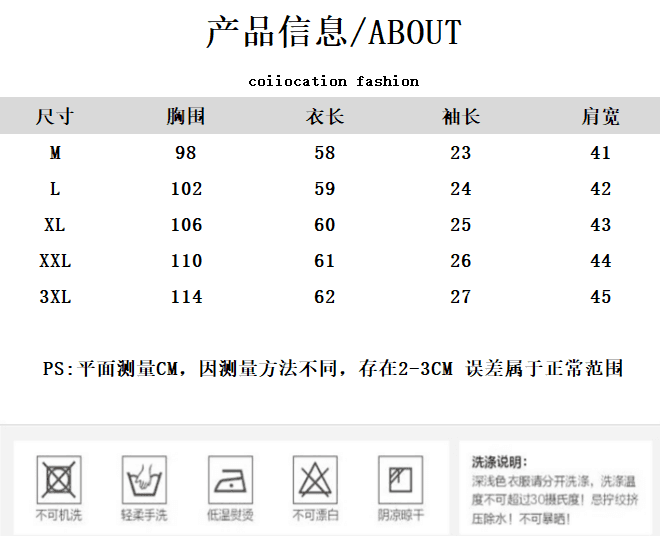Click shoulder value 43 in the XL row
Image resolution: width=660 pixels, height=536 pixels.
601,225
